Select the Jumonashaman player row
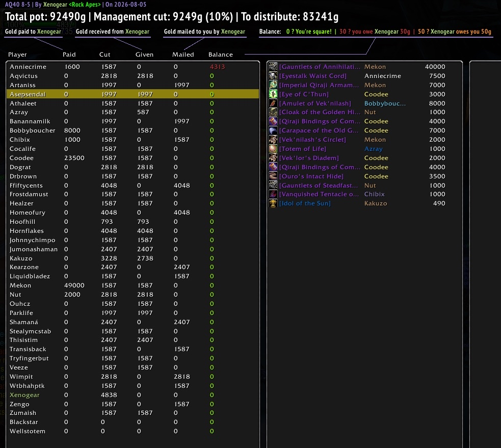 coord(133,249)
